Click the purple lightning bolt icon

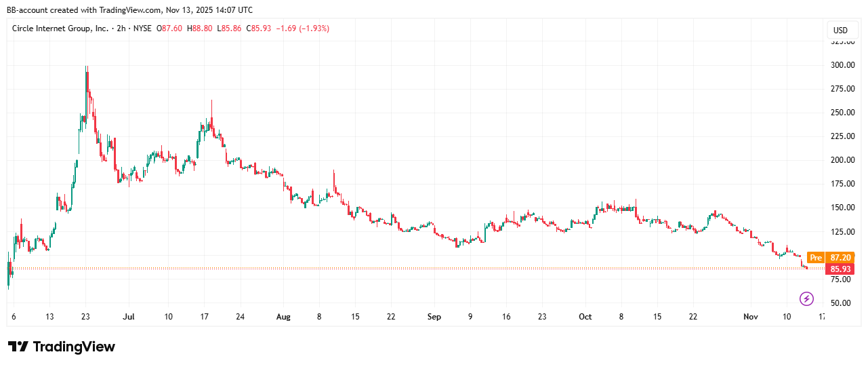[806, 298]
